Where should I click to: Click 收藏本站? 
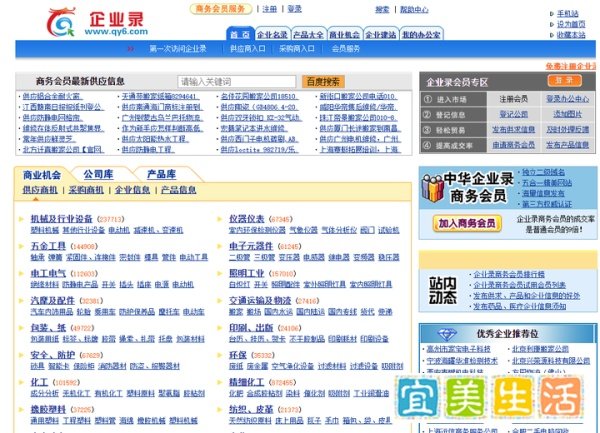click(x=571, y=35)
